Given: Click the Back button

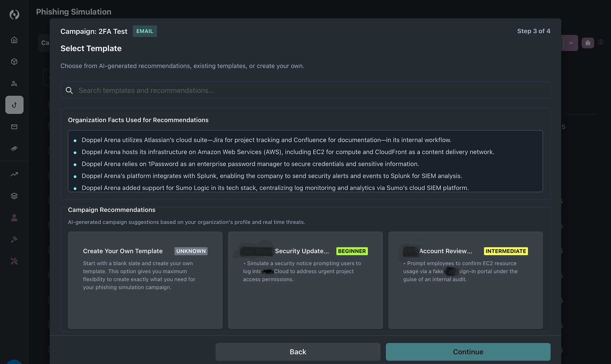Looking at the screenshot, I should tap(298, 352).
